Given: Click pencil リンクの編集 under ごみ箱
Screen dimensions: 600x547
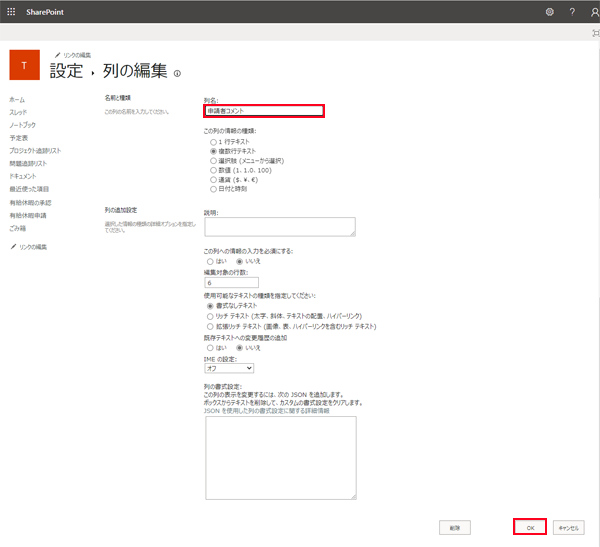Looking at the screenshot, I should tap(29, 247).
